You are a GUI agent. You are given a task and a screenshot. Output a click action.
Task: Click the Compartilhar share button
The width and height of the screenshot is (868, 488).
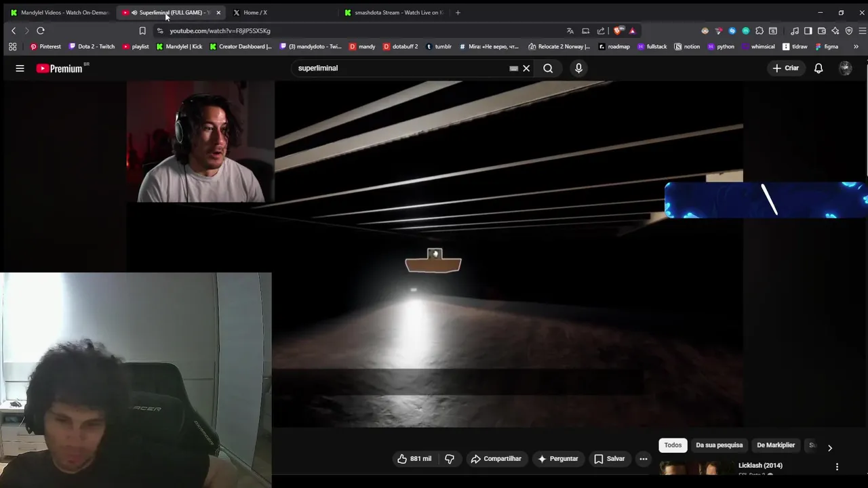496,459
